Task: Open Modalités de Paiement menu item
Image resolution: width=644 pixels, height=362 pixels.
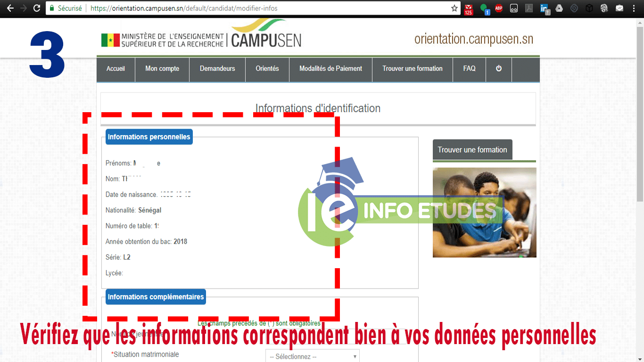Action: pyautogui.click(x=330, y=68)
